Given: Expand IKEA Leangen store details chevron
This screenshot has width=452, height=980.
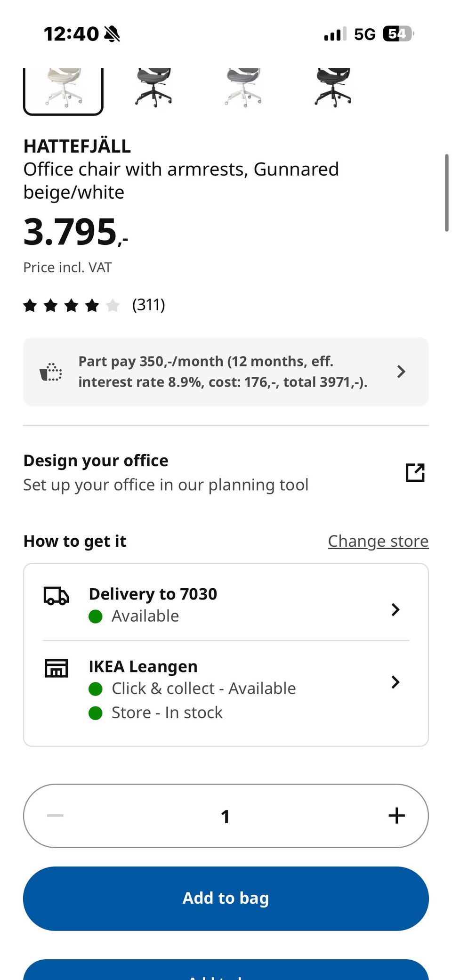Looking at the screenshot, I should (x=395, y=682).
